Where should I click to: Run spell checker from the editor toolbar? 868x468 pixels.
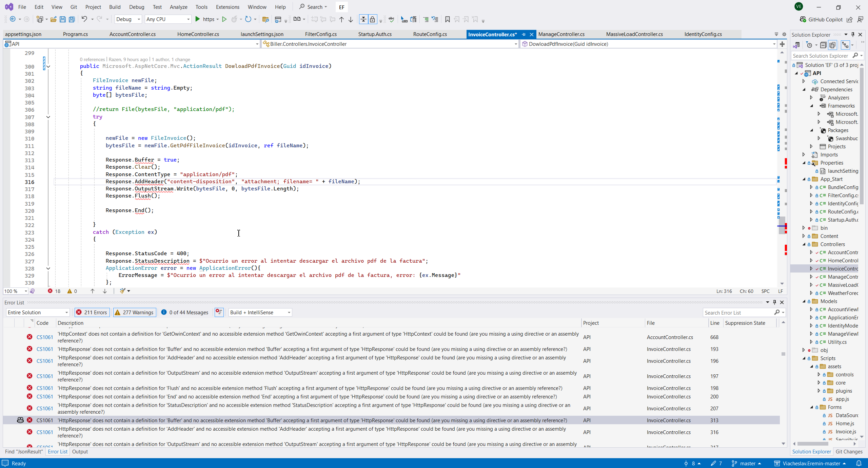click(x=391, y=19)
